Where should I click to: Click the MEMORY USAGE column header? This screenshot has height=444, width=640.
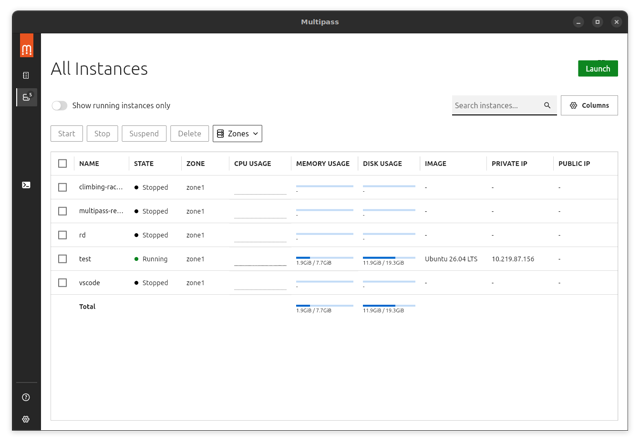click(323, 164)
